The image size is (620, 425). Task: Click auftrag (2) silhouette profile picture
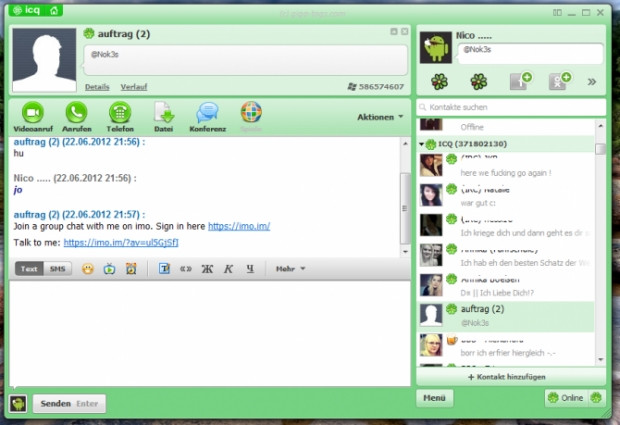44,60
